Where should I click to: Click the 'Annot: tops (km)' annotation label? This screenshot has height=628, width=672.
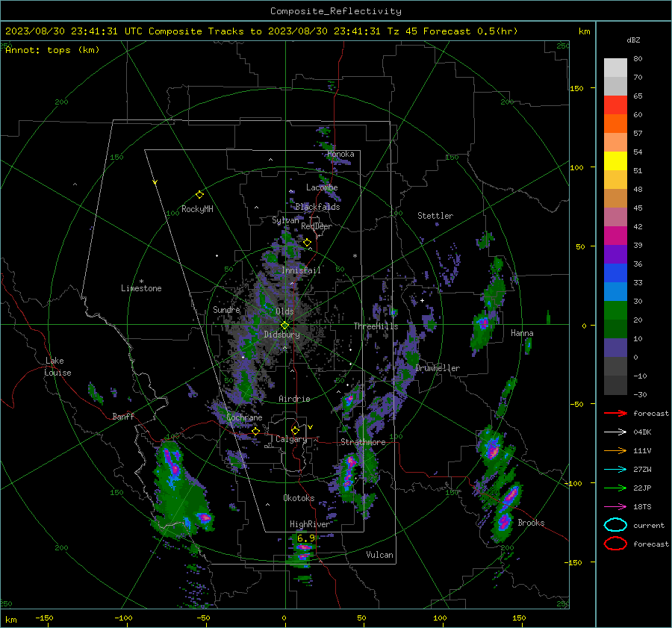click(x=52, y=50)
